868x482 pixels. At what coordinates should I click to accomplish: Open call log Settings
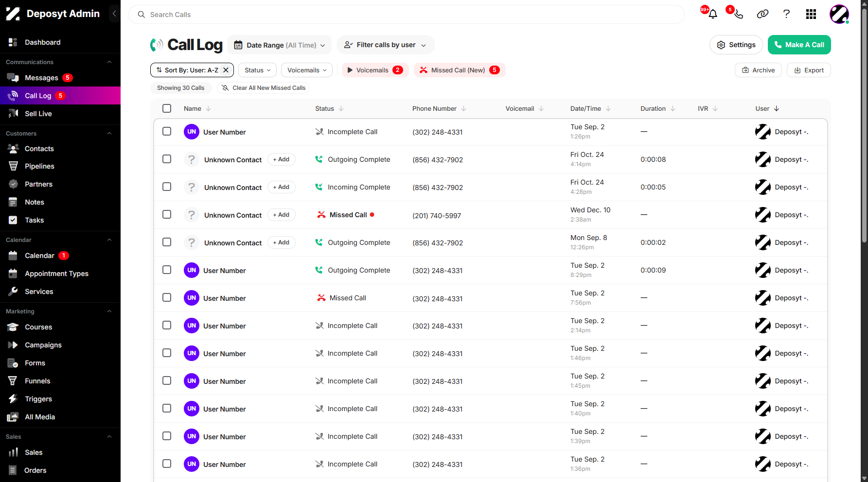point(736,45)
